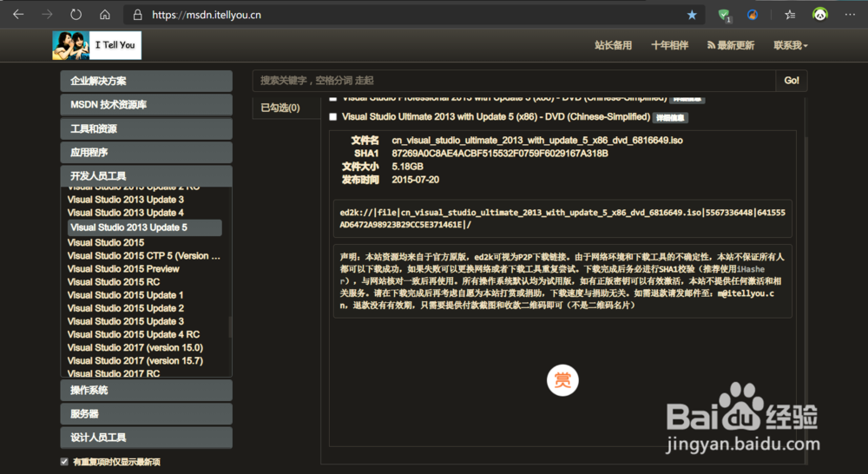Open the browser settings ellipsis menu

[851, 15]
